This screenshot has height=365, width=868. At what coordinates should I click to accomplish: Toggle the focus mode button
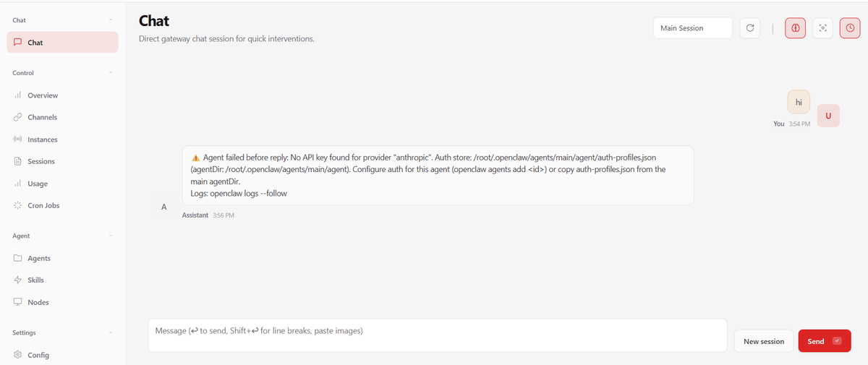822,28
